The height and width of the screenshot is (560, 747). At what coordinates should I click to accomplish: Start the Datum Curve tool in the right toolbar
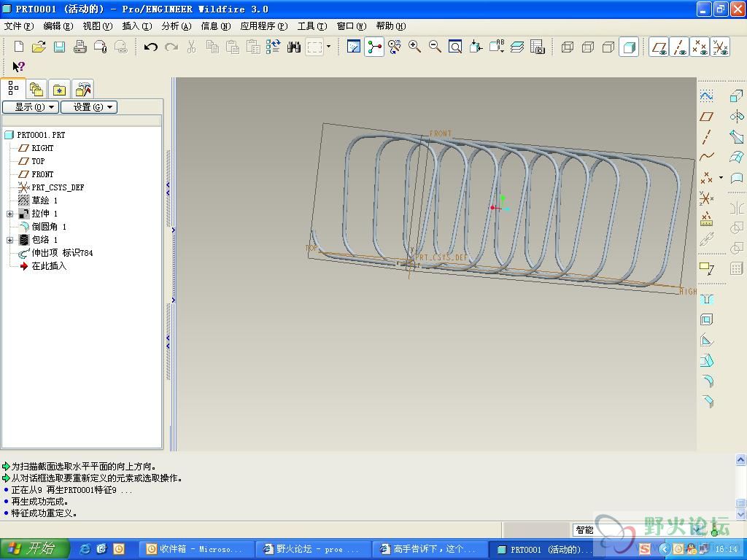tap(706, 157)
